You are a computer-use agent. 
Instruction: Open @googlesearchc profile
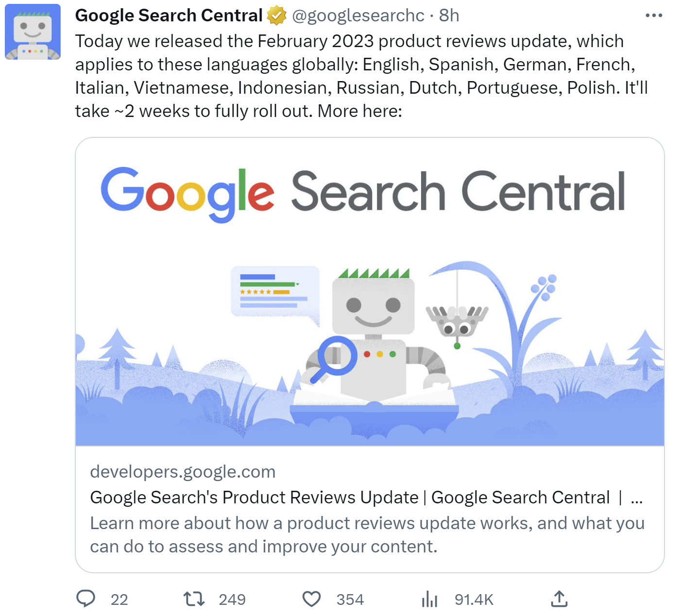point(358,15)
